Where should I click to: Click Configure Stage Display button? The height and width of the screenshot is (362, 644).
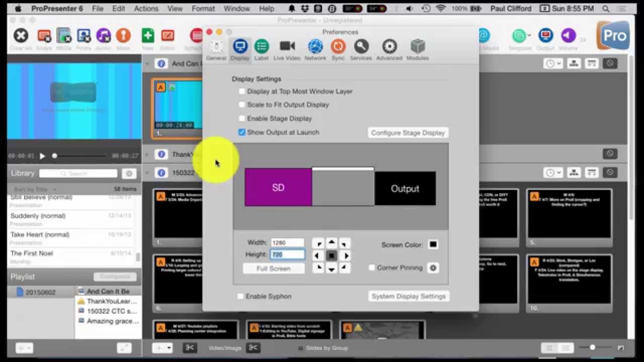pos(408,133)
